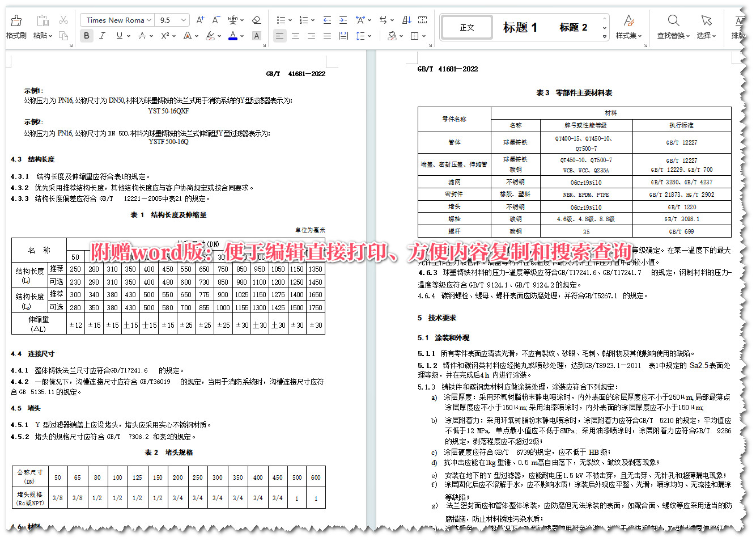Apply superscript formatting

[164, 36]
